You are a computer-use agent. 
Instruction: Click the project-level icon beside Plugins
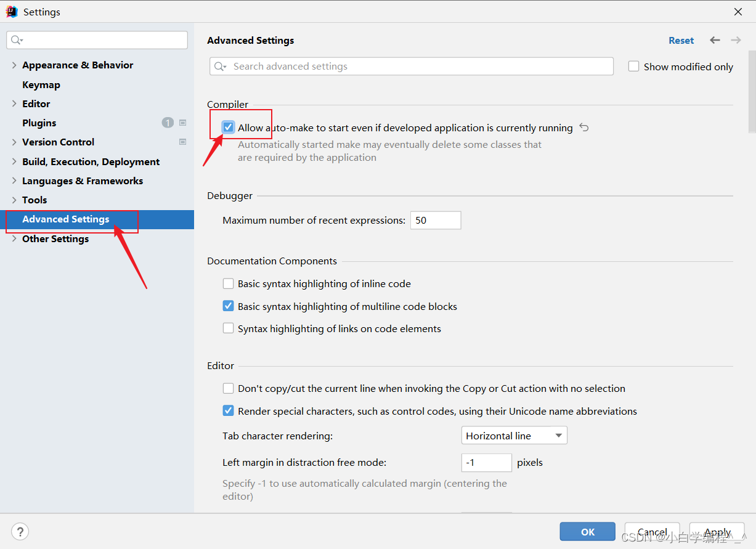pyautogui.click(x=183, y=123)
